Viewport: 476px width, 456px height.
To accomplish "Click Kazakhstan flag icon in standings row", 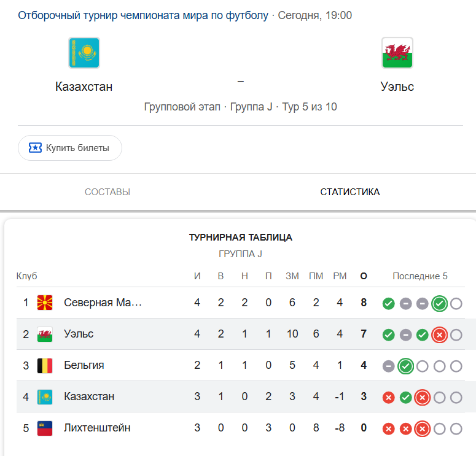I will pyautogui.click(x=45, y=397).
